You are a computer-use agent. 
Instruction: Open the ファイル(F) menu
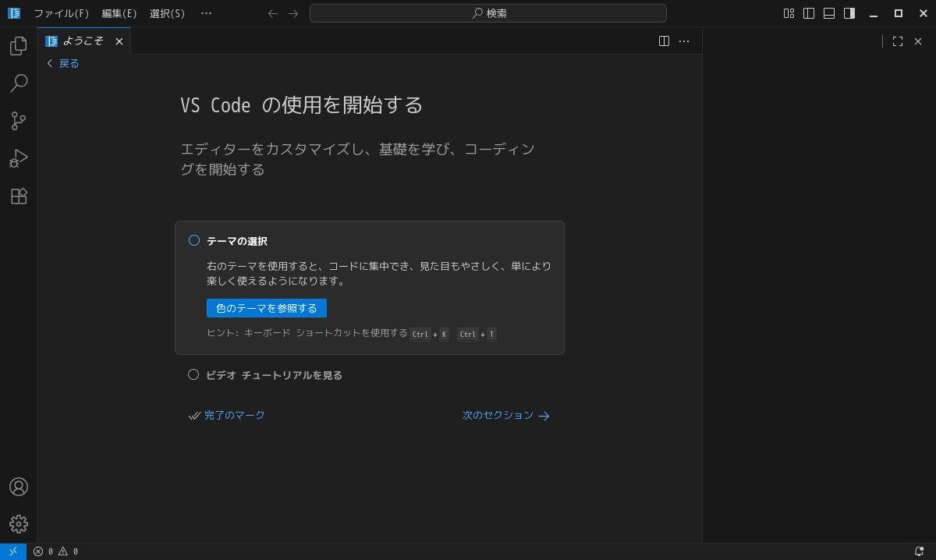pos(62,13)
